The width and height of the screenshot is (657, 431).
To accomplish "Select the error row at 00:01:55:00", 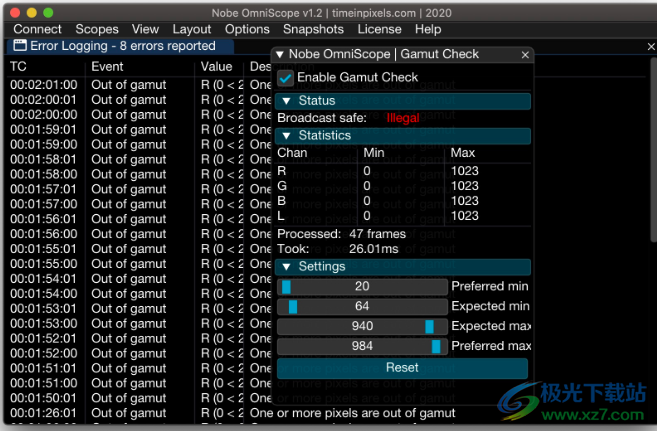I will tap(140, 264).
